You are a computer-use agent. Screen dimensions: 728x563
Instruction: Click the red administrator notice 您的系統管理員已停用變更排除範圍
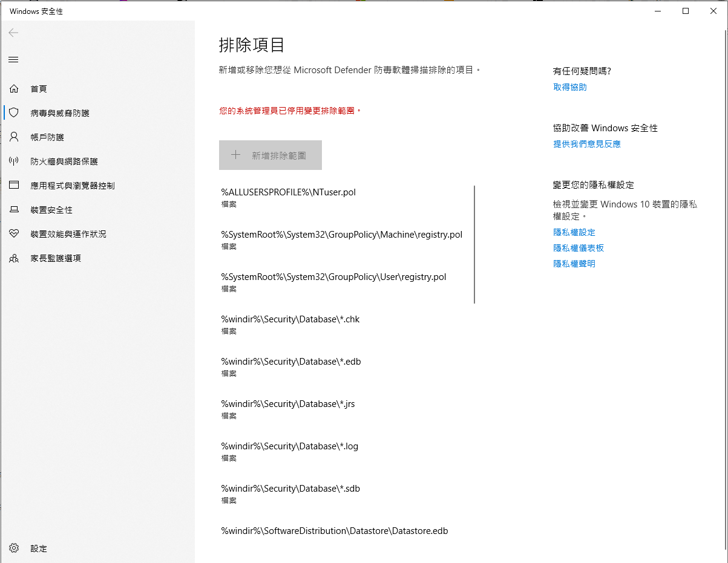coord(290,111)
